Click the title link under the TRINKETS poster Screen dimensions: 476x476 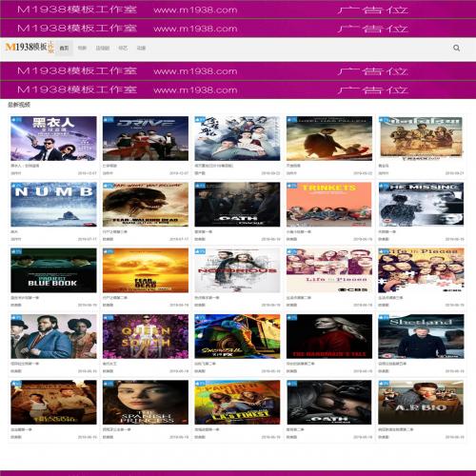298,231
